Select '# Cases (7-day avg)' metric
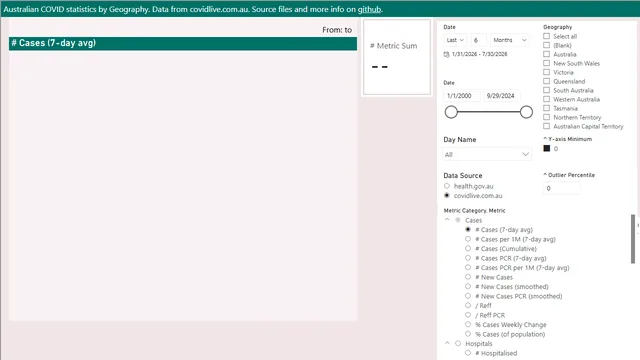Viewport: 640px width, 360px height. pos(468,229)
